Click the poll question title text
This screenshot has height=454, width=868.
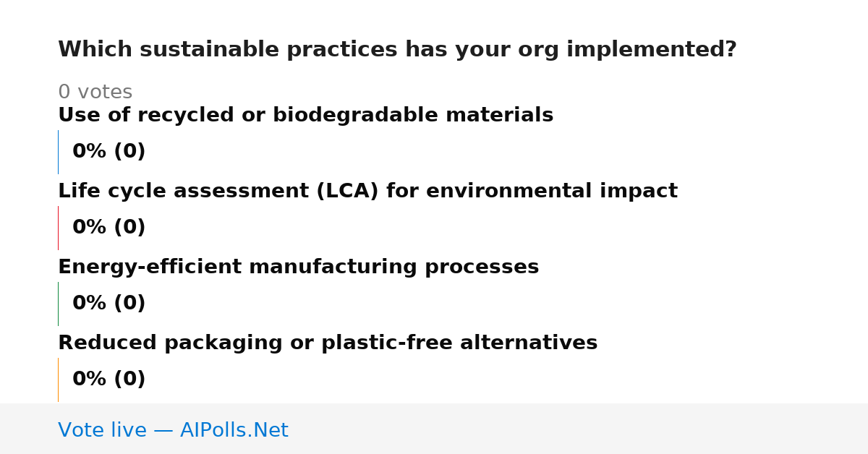397,50
